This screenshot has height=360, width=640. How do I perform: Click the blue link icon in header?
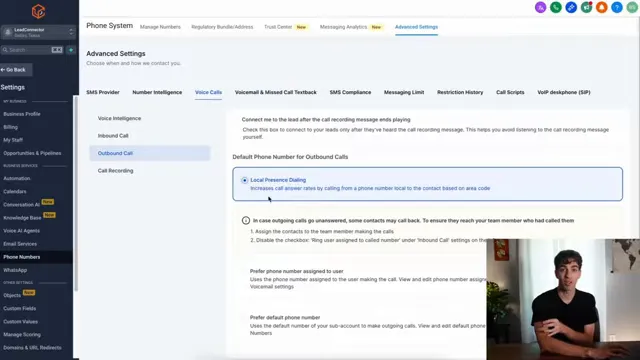coord(571,7)
